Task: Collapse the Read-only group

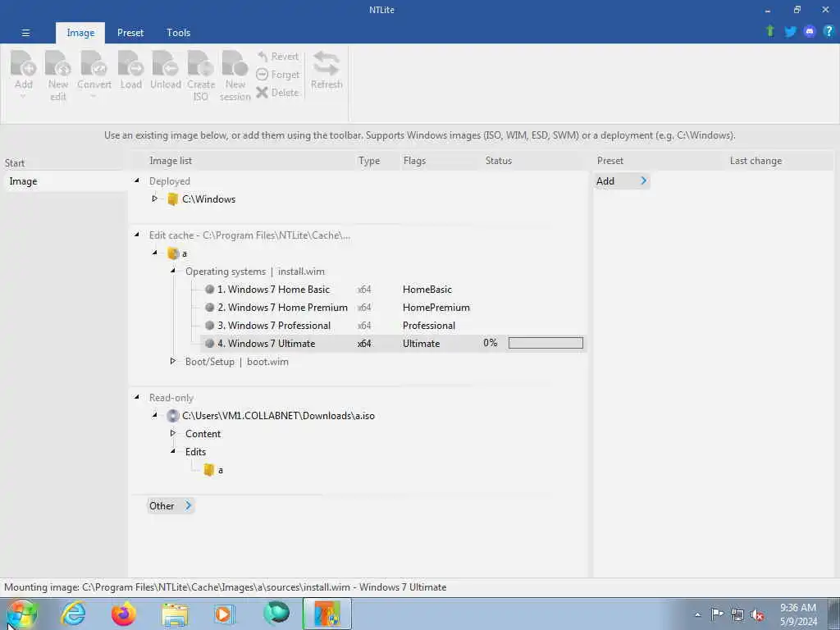Action: (137, 397)
